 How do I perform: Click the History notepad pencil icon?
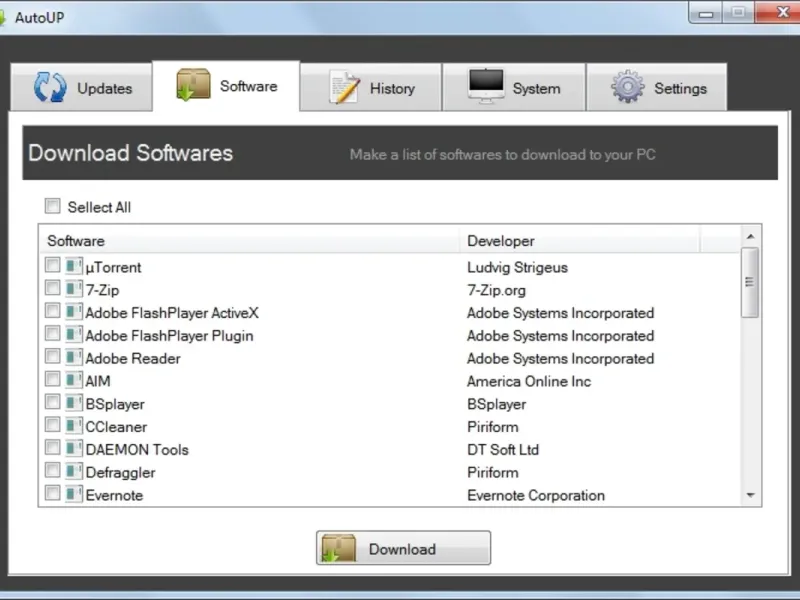(x=344, y=87)
